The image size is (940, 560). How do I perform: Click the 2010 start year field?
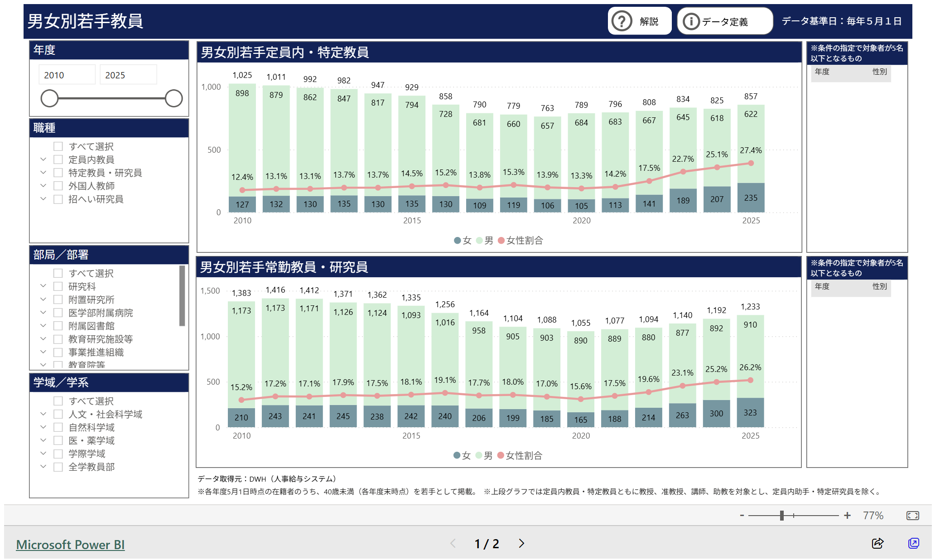(x=67, y=75)
